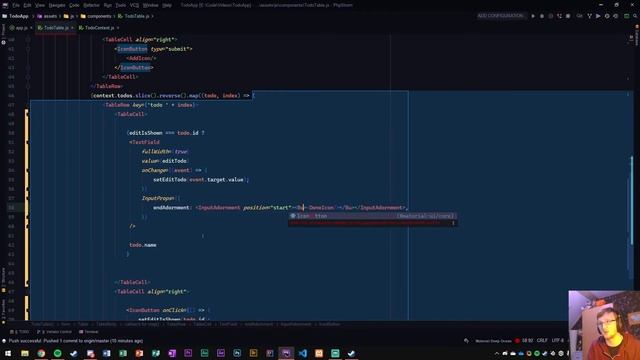Image resolution: width=640 pixels, height=360 pixels.
Task: Click the Stop icon in run toolbar
Action: pyautogui.click(x=568, y=16)
